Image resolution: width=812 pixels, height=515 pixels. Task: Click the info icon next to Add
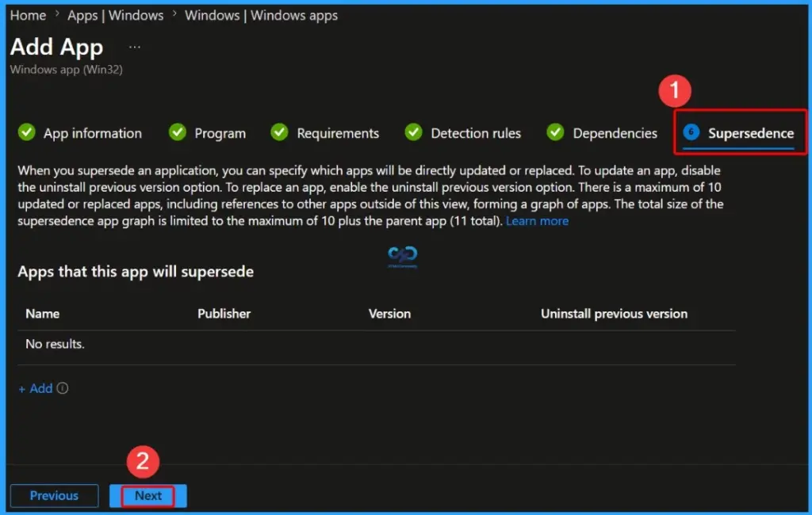pyautogui.click(x=63, y=387)
